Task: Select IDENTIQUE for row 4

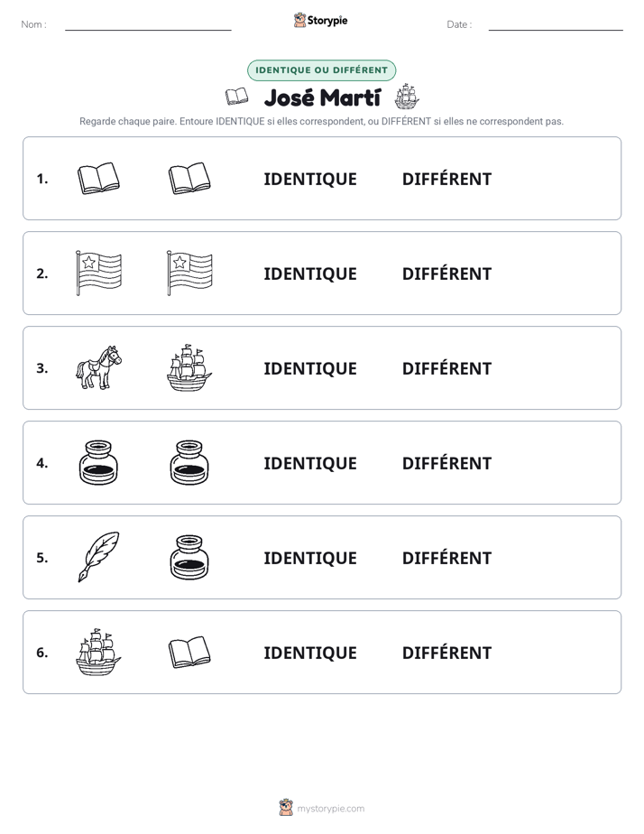Action: pos(310,463)
